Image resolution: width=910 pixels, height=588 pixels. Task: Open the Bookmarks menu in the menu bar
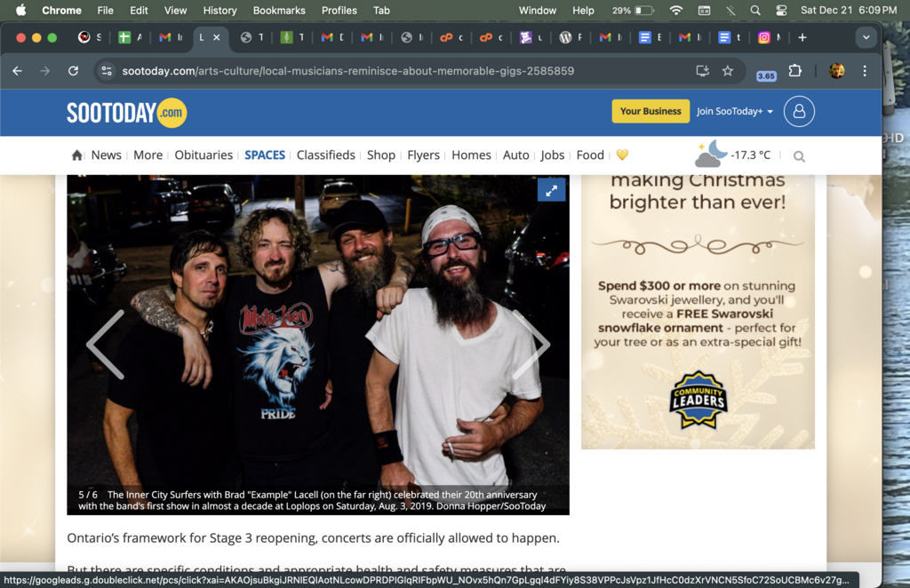(x=278, y=11)
